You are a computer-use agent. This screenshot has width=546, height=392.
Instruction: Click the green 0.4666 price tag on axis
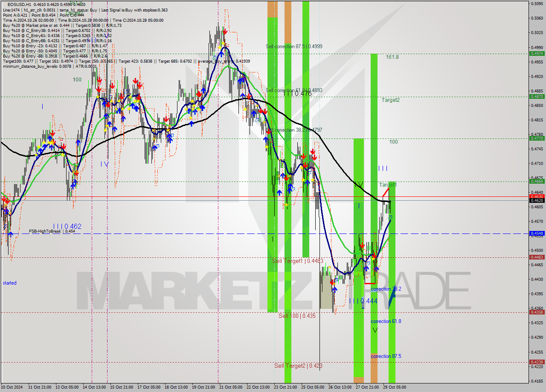click(536, 181)
